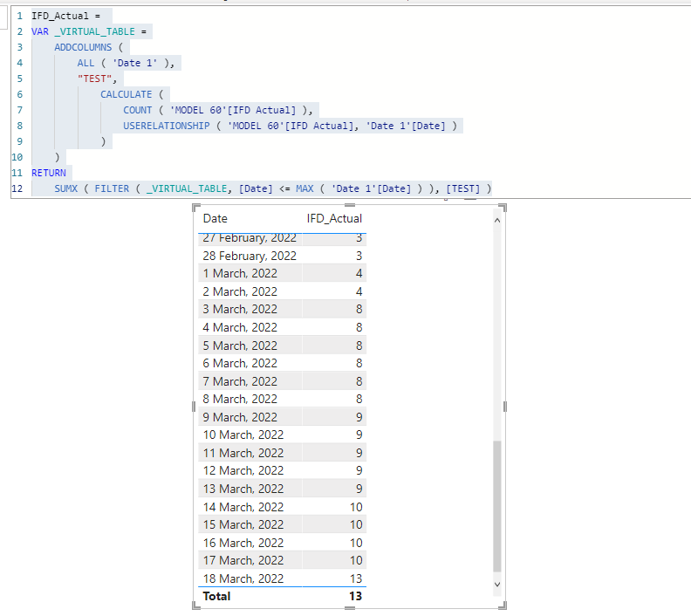Click line number 10 in editor gutter
This screenshot has width=691, height=616.
17,157
